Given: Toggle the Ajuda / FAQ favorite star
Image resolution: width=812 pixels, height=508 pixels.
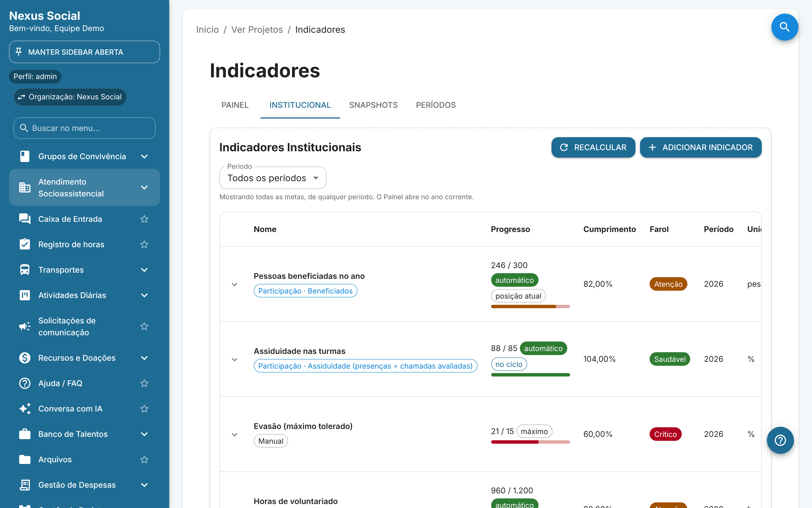Looking at the screenshot, I should 144,383.
